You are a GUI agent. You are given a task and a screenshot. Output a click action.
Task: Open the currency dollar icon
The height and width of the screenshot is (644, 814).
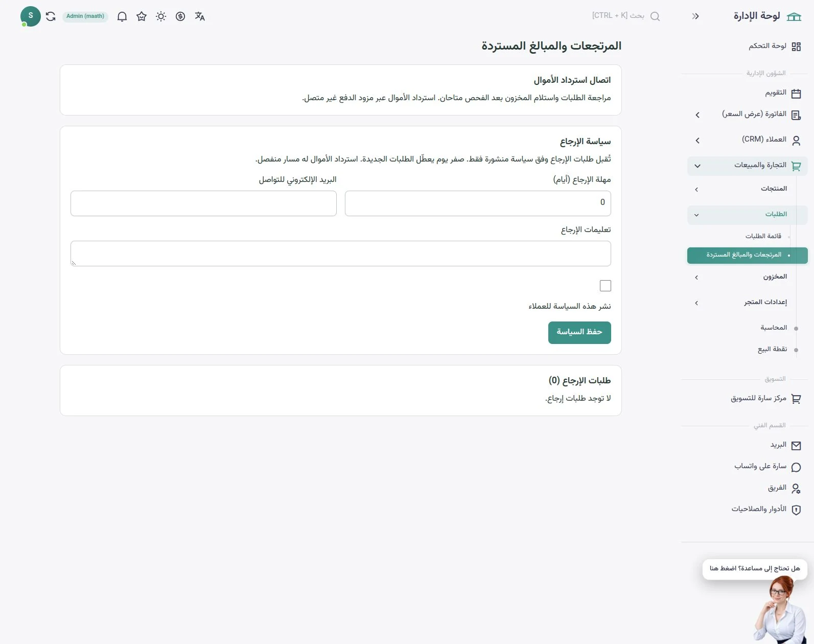[180, 16]
